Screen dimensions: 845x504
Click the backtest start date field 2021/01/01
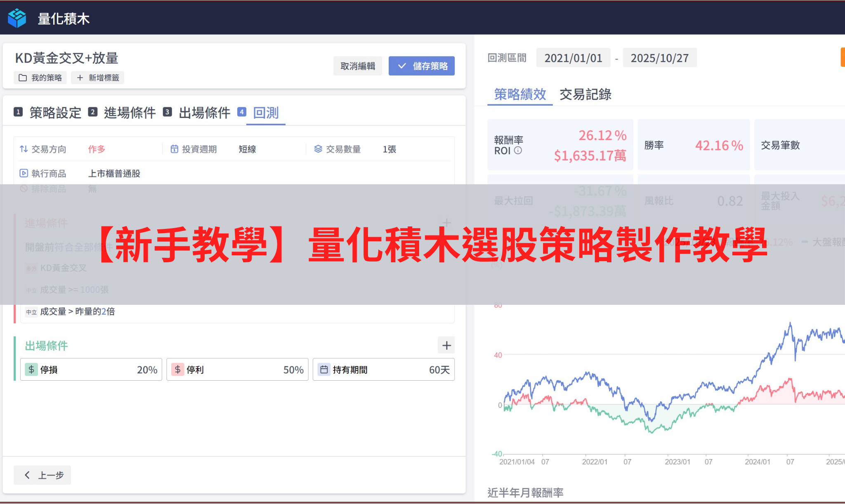click(x=574, y=58)
